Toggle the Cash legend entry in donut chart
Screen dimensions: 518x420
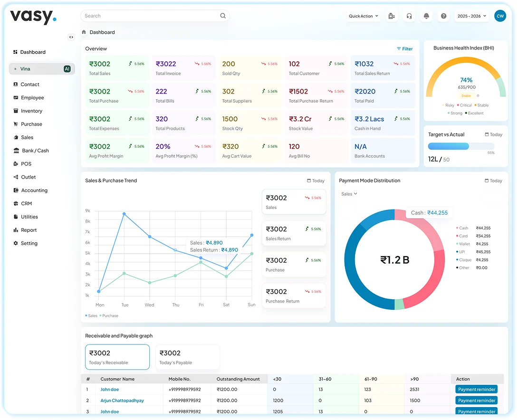(462, 228)
